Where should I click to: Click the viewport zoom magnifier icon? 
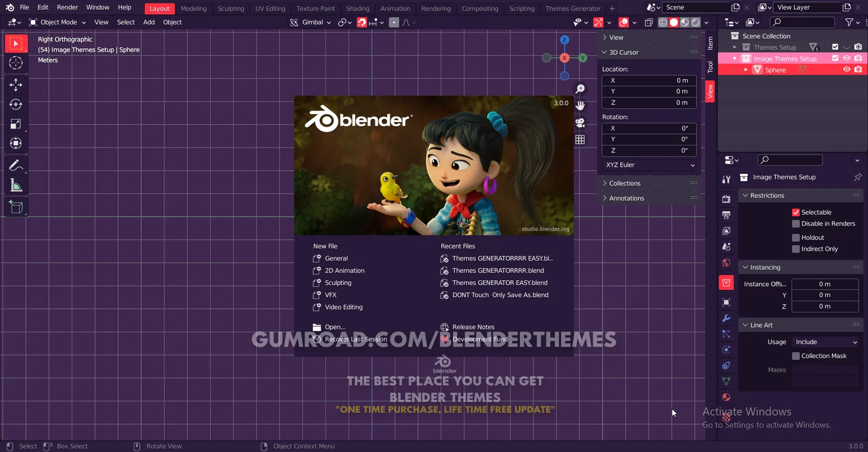coord(580,88)
